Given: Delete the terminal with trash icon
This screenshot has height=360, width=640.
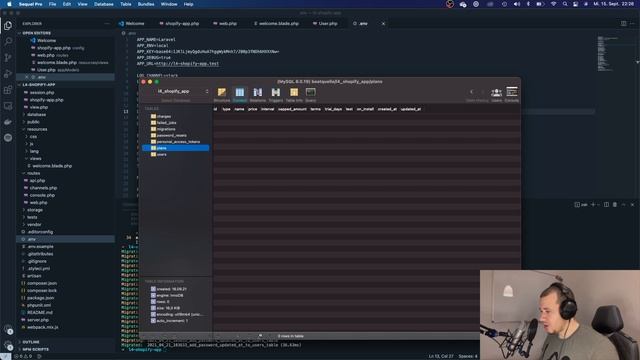Looking at the screenshot, I should (615, 204).
